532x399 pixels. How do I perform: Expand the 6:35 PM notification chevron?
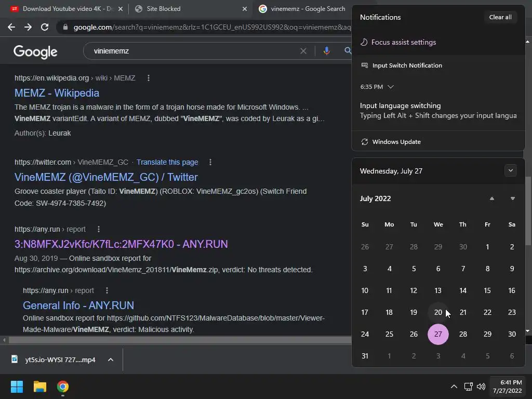(x=391, y=87)
